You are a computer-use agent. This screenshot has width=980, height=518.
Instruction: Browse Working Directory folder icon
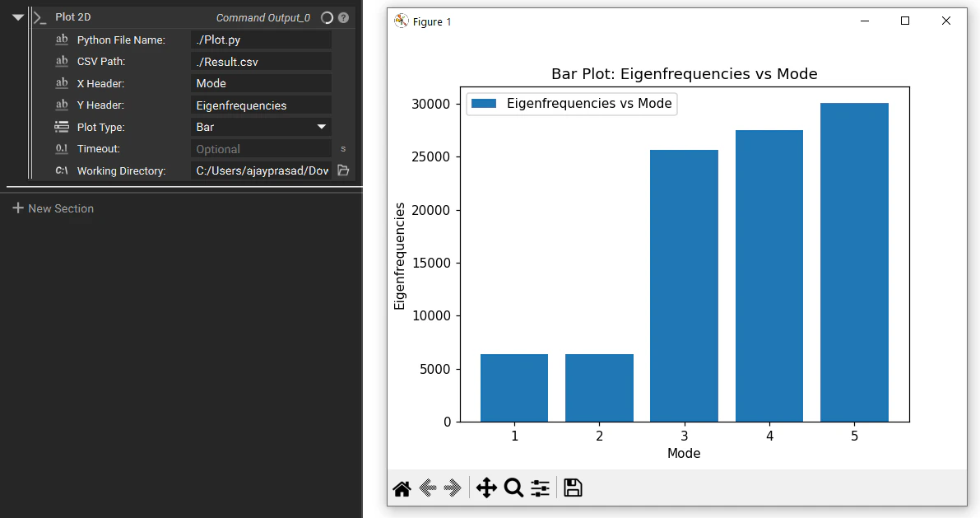(343, 170)
